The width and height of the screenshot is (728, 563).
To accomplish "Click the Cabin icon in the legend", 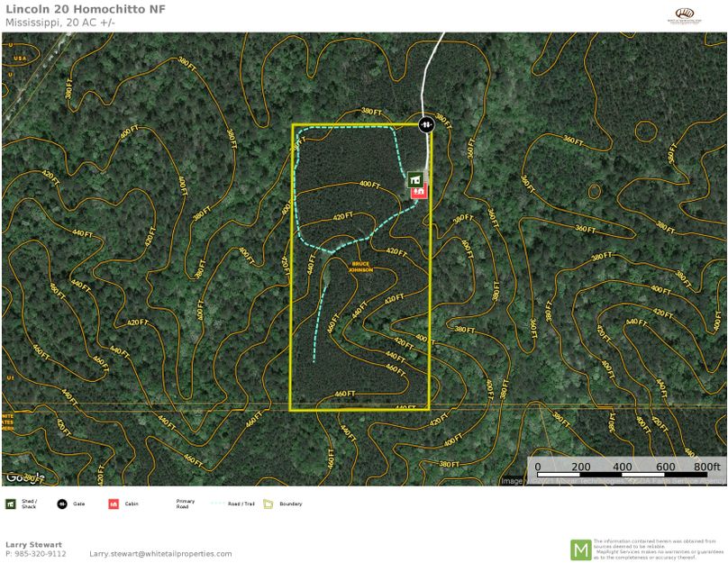I will tap(114, 504).
